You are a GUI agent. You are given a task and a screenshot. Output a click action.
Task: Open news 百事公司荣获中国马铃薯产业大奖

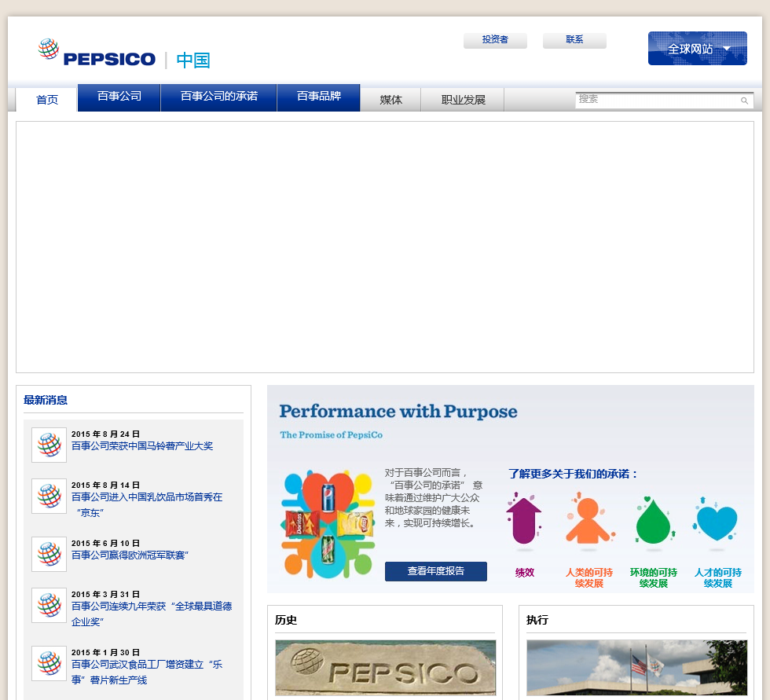[x=142, y=446]
